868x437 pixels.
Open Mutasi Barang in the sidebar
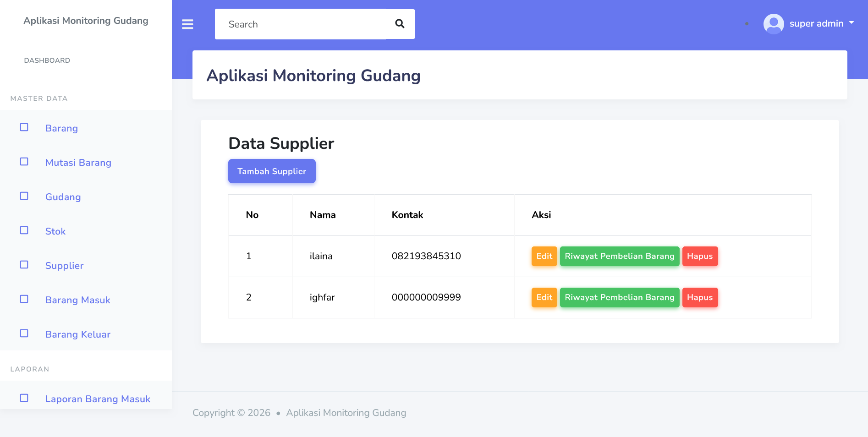coord(78,163)
